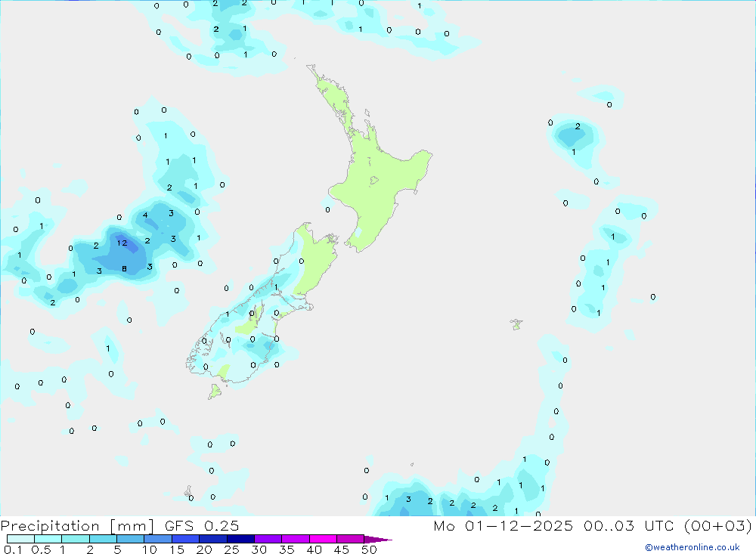
Task: Click the '00..03 UTC' time text
Action: (x=629, y=525)
